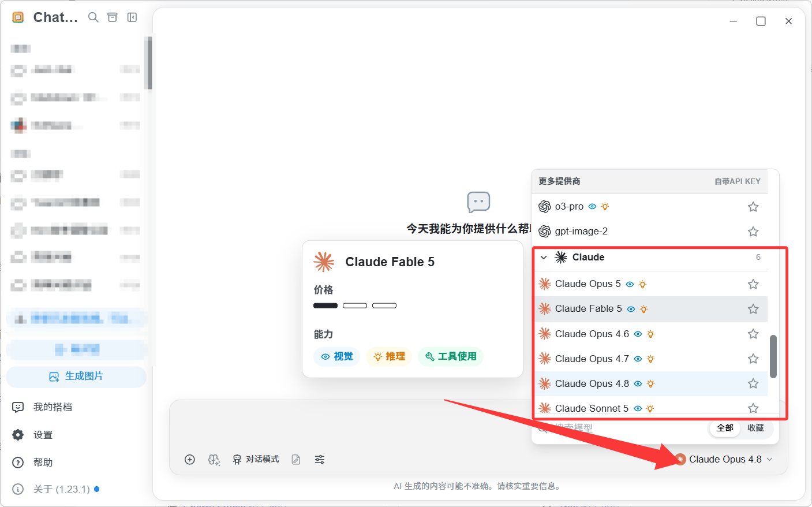This screenshot has height=507, width=812.
Task: Open the Claude Opus 4.8 model selector dropdown
Action: coord(724,460)
